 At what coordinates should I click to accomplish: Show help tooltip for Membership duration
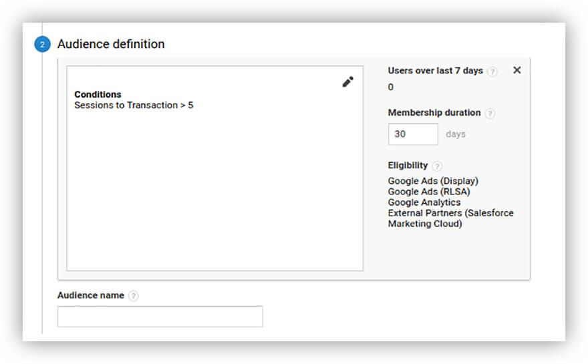coord(490,114)
